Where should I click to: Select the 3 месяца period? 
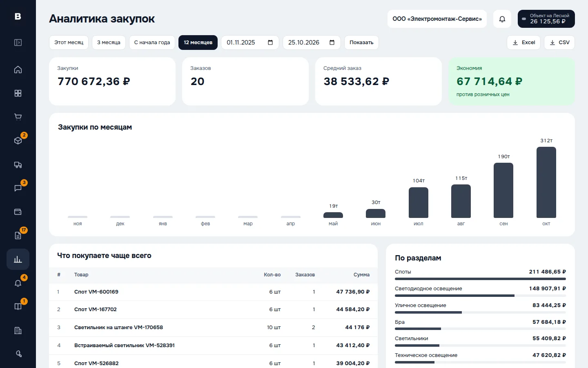[x=109, y=43]
